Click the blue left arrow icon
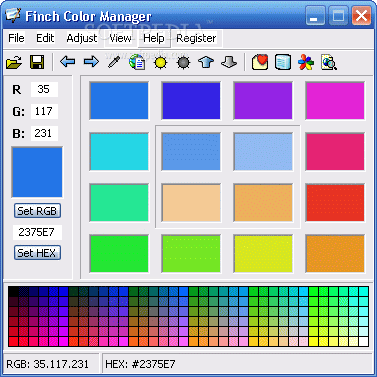The height and width of the screenshot is (377, 377). pyautogui.click(x=68, y=62)
